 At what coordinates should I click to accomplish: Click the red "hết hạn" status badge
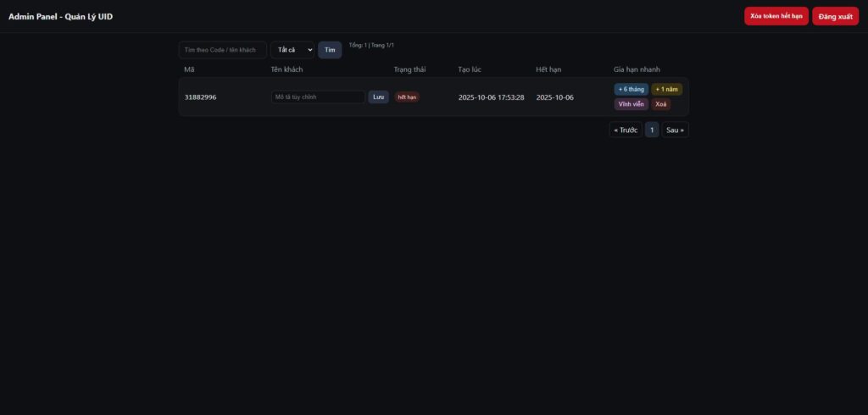407,97
